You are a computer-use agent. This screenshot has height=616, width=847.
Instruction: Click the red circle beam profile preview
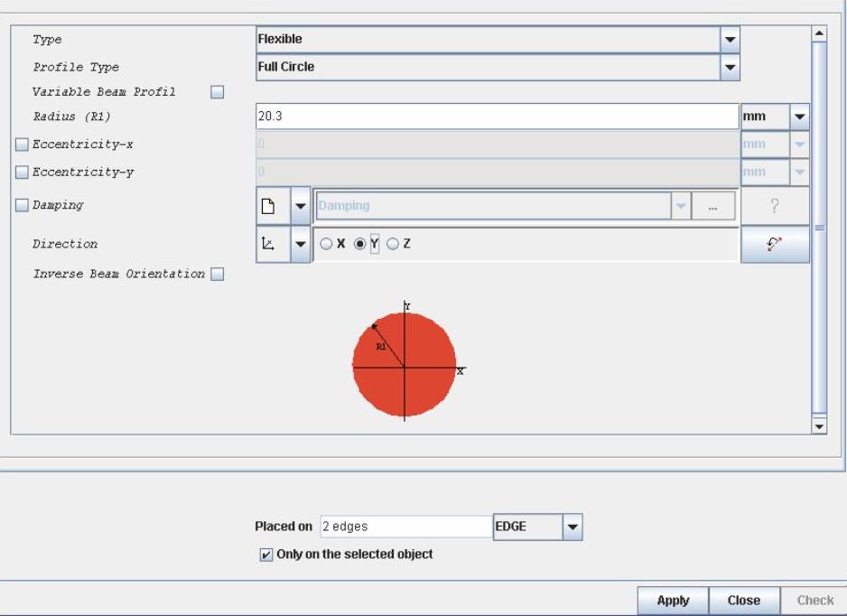coord(404,364)
